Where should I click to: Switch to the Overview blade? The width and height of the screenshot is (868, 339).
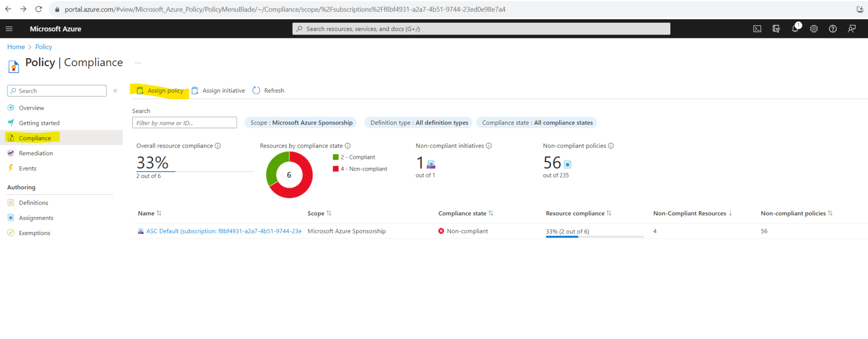[31, 107]
